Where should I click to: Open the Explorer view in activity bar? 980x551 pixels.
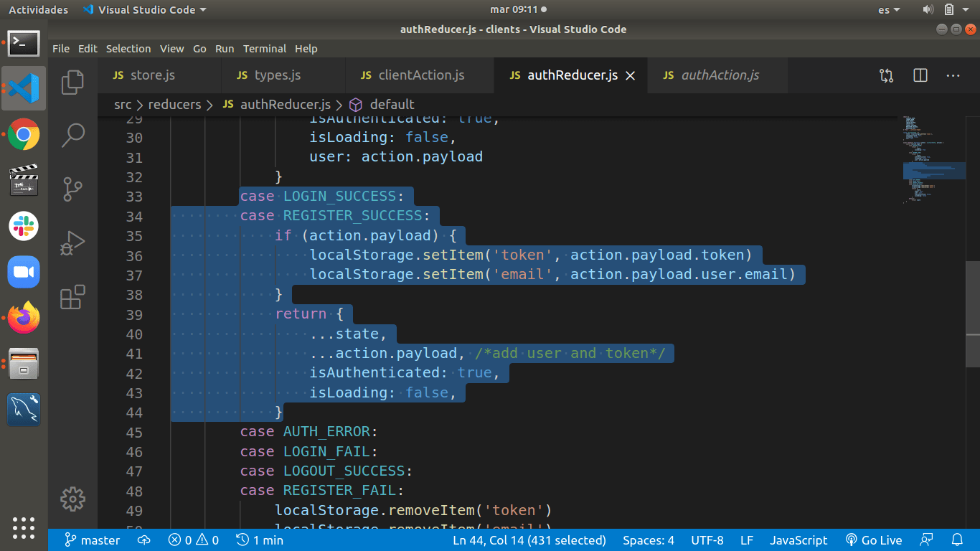72,82
